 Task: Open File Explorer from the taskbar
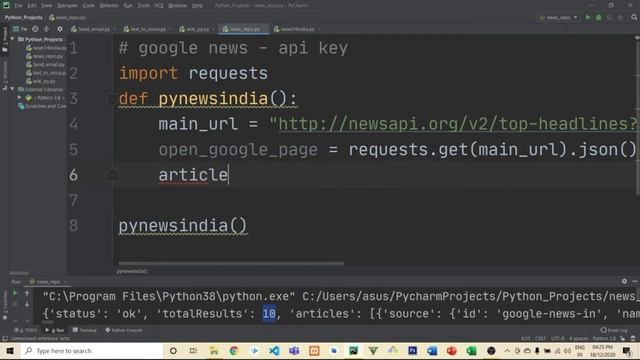click(x=213, y=351)
